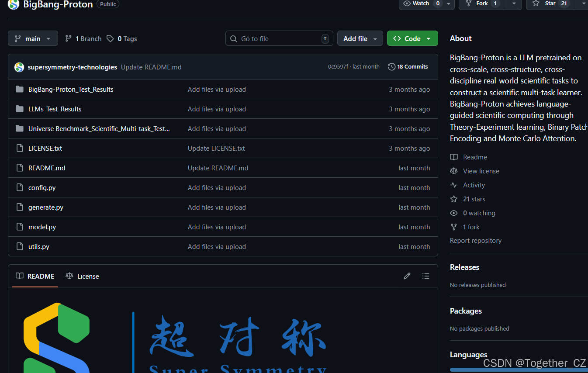This screenshot has height=373, width=588.
Task: Open the green Code dropdown
Action: coord(412,38)
